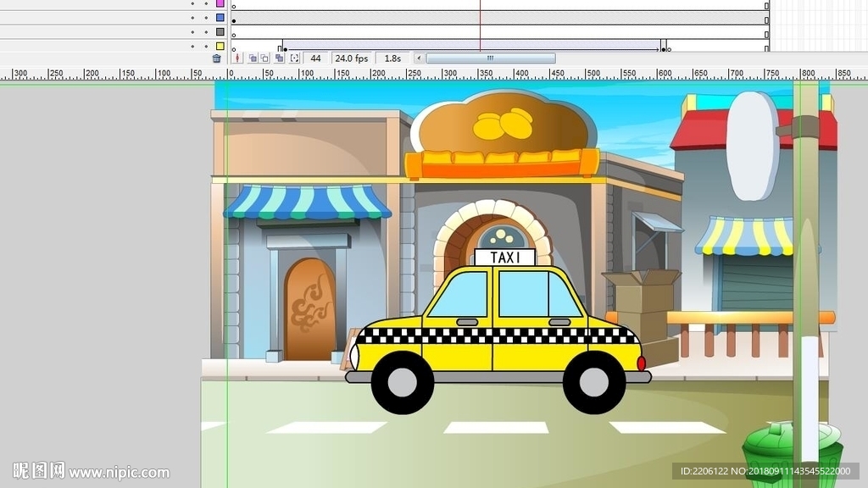Toggle the Onion Skin button
This screenshot has height=488, width=868.
click(253, 58)
